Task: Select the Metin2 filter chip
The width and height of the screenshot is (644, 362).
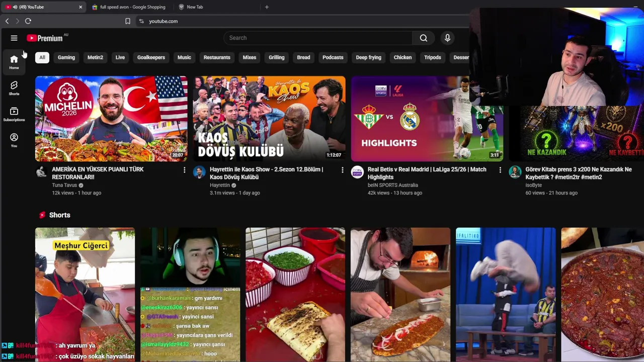Action: [x=95, y=57]
